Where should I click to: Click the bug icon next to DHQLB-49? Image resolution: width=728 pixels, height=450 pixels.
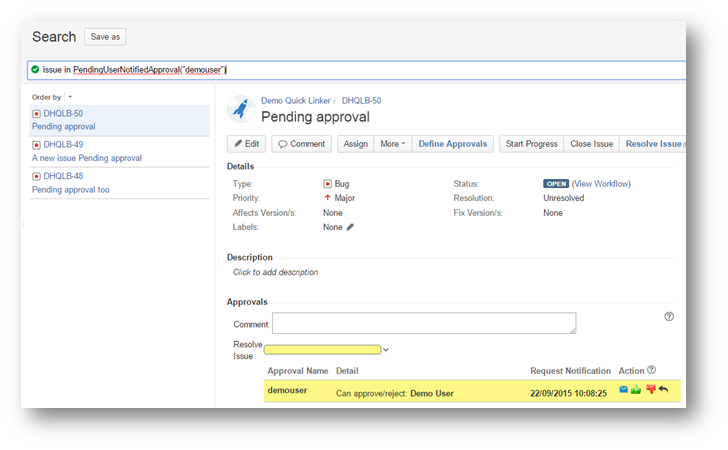(x=36, y=145)
